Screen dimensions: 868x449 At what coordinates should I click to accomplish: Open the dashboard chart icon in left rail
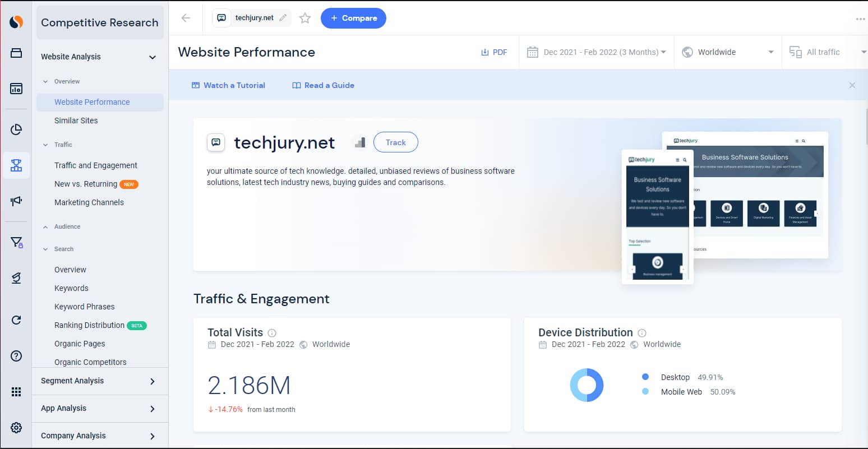click(x=16, y=89)
